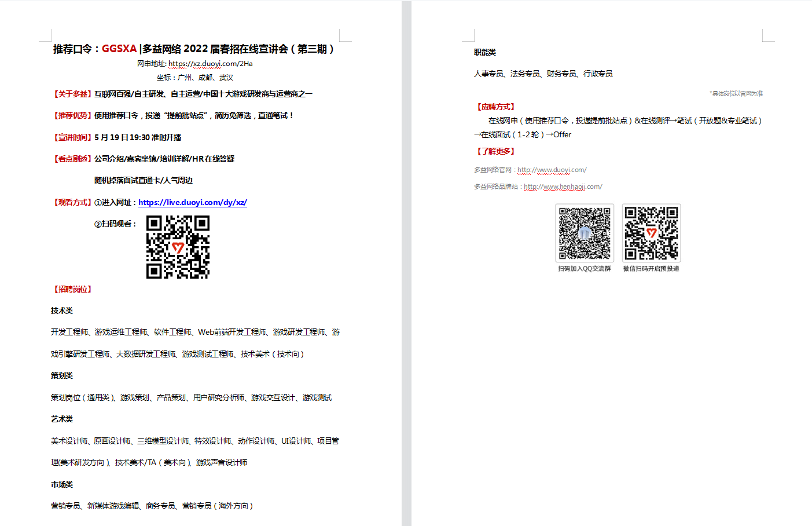This screenshot has height=526, width=812.
Task: Click the 【观看方式】 heading
Action: tap(72, 202)
